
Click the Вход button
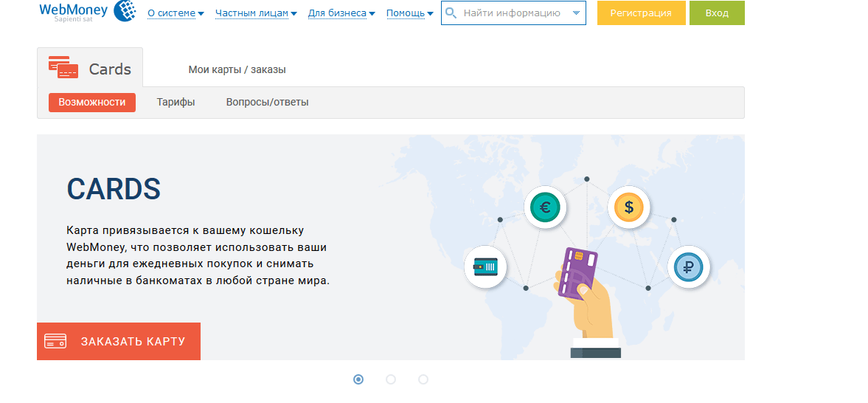tap(717, 13)
